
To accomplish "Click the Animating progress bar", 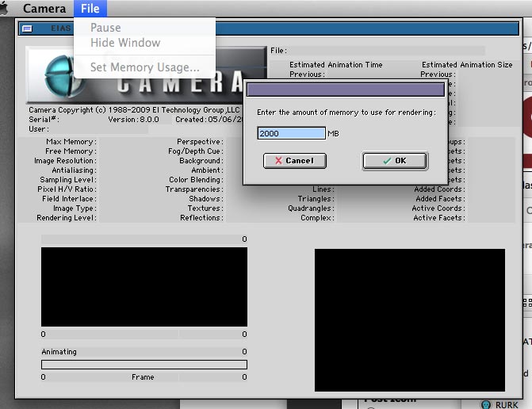I will click(144, 365).
